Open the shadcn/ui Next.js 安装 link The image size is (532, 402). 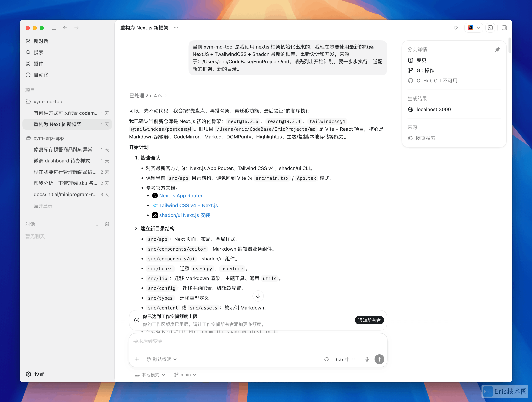(x=184, y=215)
